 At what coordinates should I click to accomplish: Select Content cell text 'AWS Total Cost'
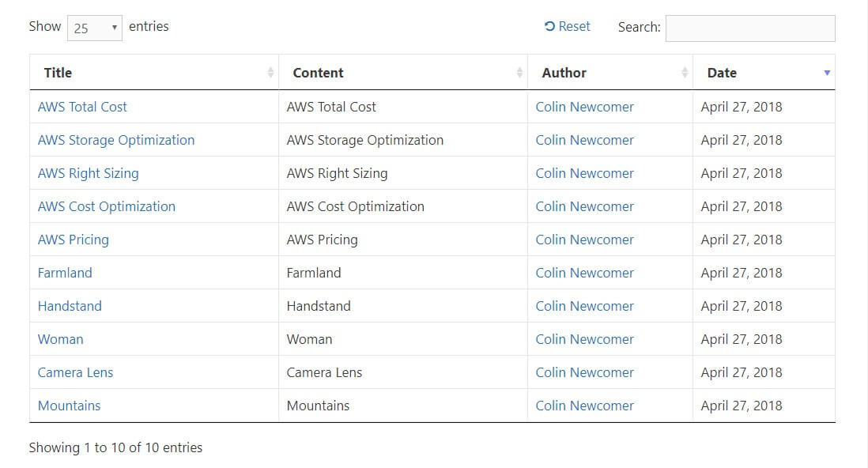331,107
